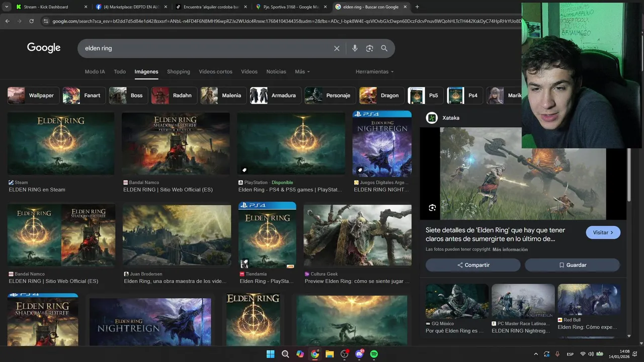Screen dimensions: 644x362
Task: Select the Boss filter chip
Action: 128,96
